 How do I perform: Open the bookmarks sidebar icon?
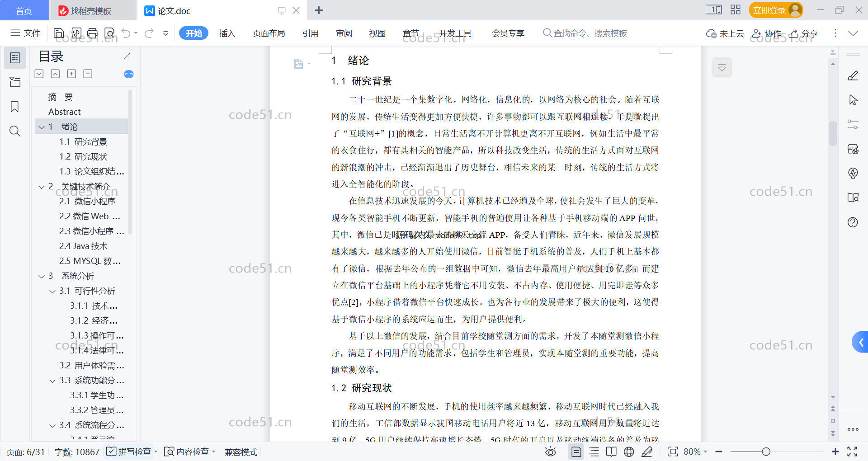click(x=15, y=107)
